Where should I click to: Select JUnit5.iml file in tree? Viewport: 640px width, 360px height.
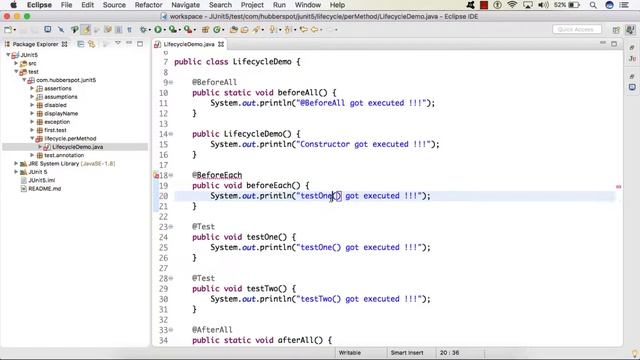click(41, 180)
